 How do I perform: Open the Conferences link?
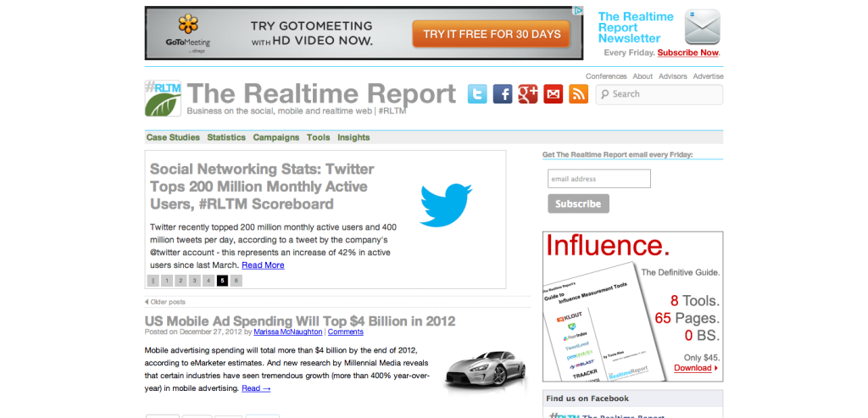pos(606,76)
